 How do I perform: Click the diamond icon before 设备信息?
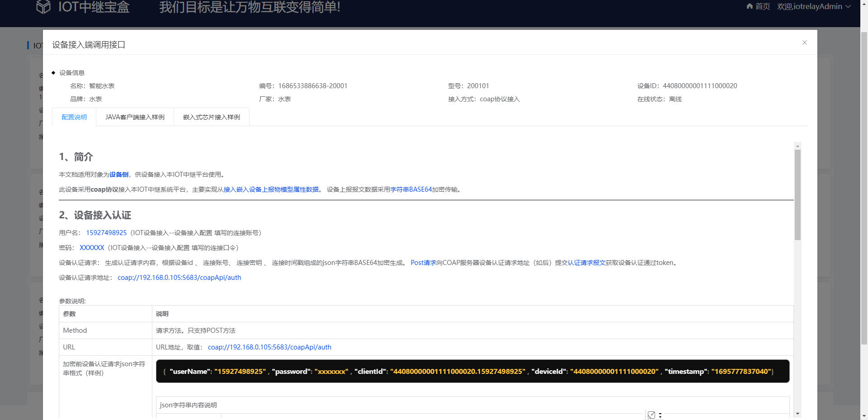[x=54, y=72]
